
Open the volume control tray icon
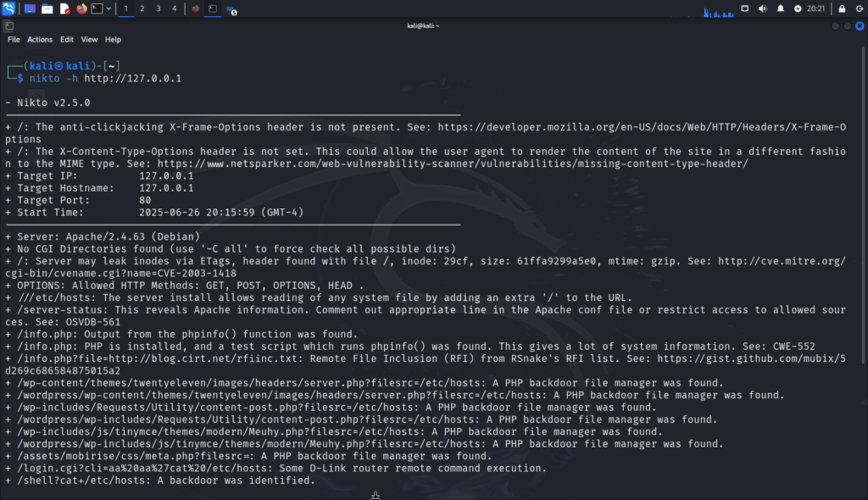(x=763, y=8)
